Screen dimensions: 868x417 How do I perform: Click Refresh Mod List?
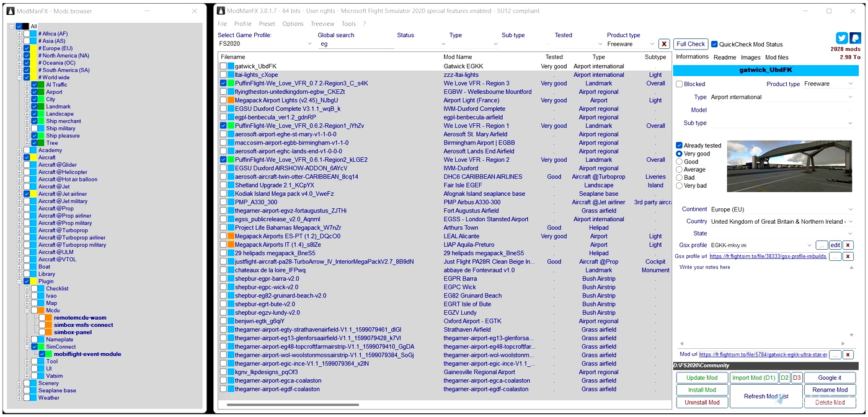[x=766, y=397]
